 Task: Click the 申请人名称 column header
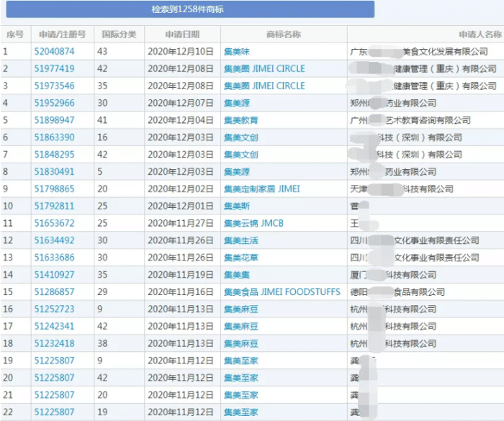[480, 35]
